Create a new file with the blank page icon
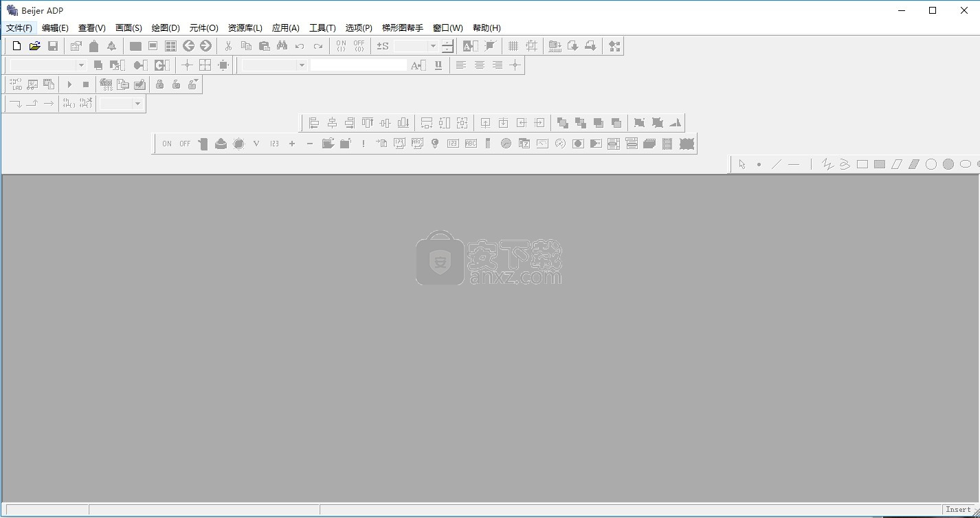980x518 pixels. click(17, 46)
